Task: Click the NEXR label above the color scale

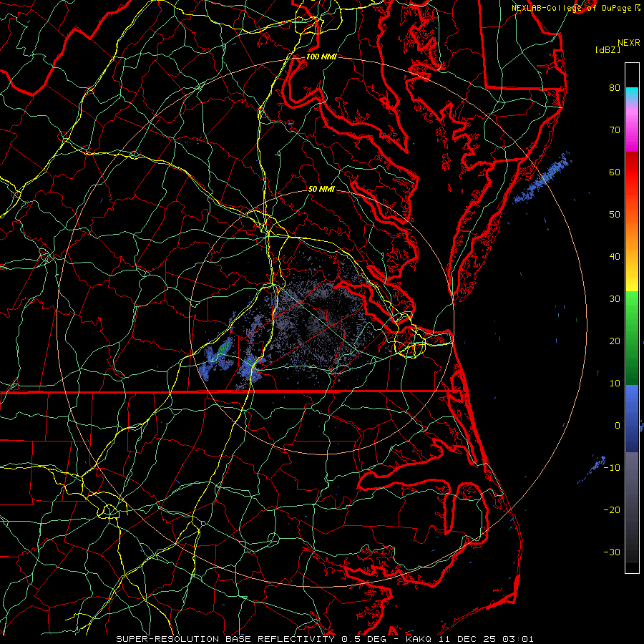Action: coord(629,43)
